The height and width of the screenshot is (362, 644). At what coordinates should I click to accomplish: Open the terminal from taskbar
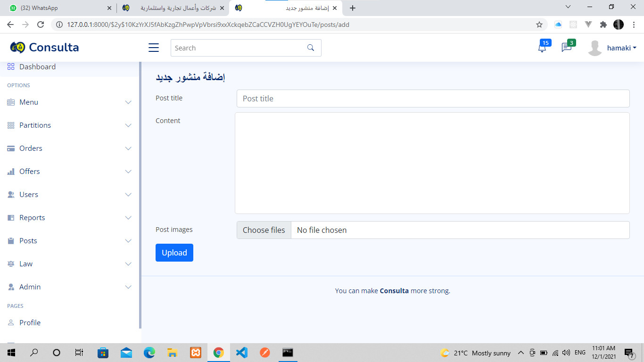(288, 353)
